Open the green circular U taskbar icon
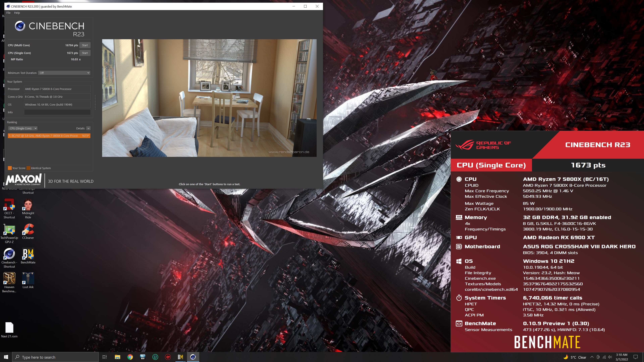The width and height of the screenshot is (644, 362). click(155, 357)
